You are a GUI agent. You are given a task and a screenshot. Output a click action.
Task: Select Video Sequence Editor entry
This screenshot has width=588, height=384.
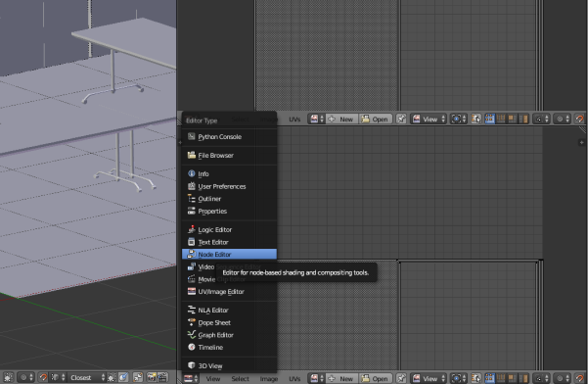pos(229,266)
